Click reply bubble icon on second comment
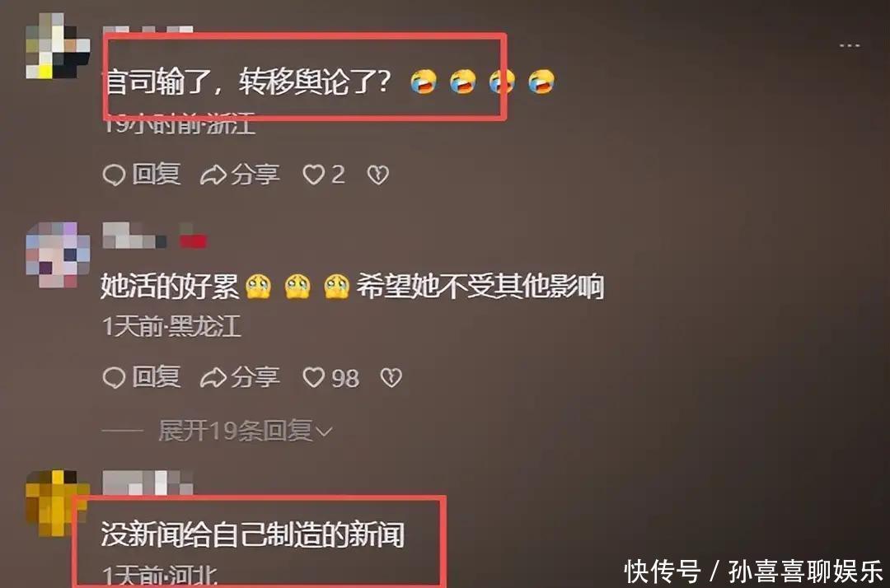 click(x=114, y=378)
